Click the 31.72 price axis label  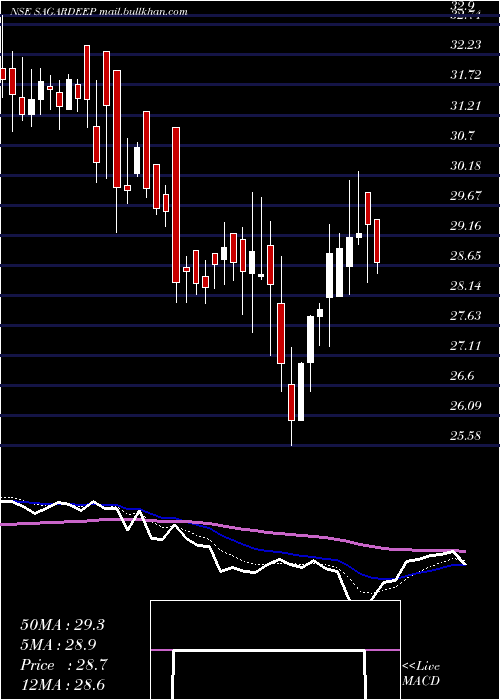(x=466, y=75)
